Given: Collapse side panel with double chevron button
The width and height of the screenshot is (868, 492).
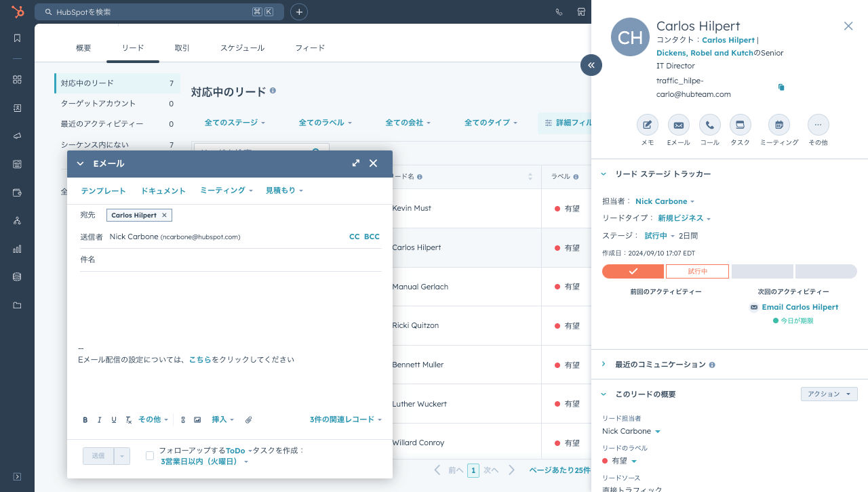Looking at the screenshot, I should (x=591, y=65).
